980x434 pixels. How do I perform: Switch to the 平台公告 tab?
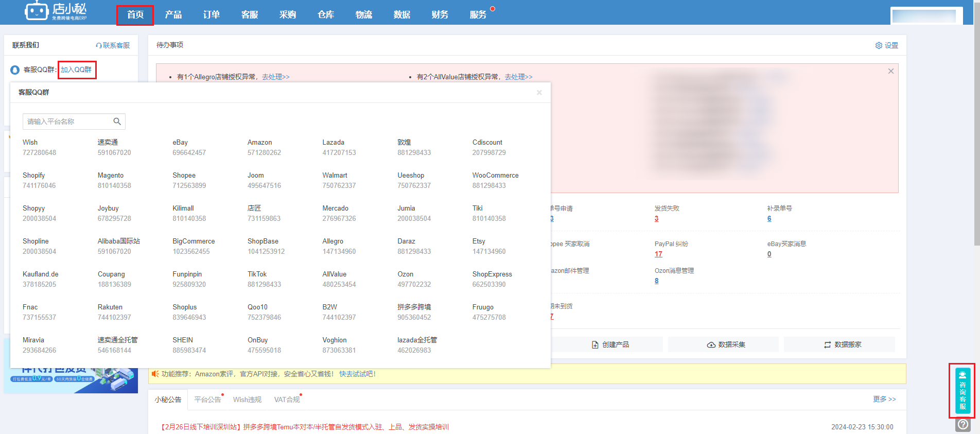[x=207, y=400]
